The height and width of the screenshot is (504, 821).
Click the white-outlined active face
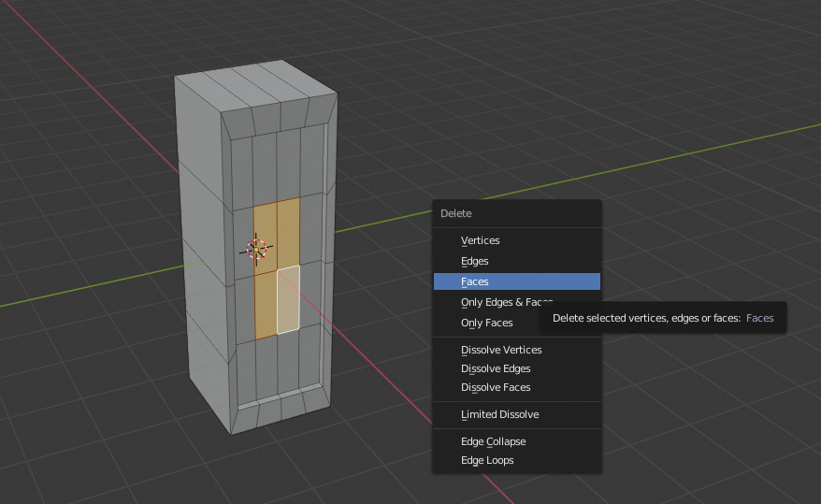[x=288, y=299]
